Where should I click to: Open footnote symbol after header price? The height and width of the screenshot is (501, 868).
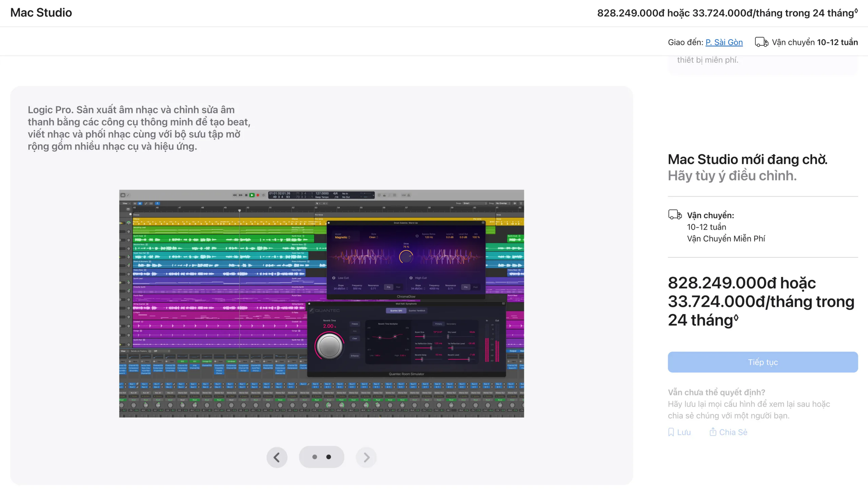(856, 11)
